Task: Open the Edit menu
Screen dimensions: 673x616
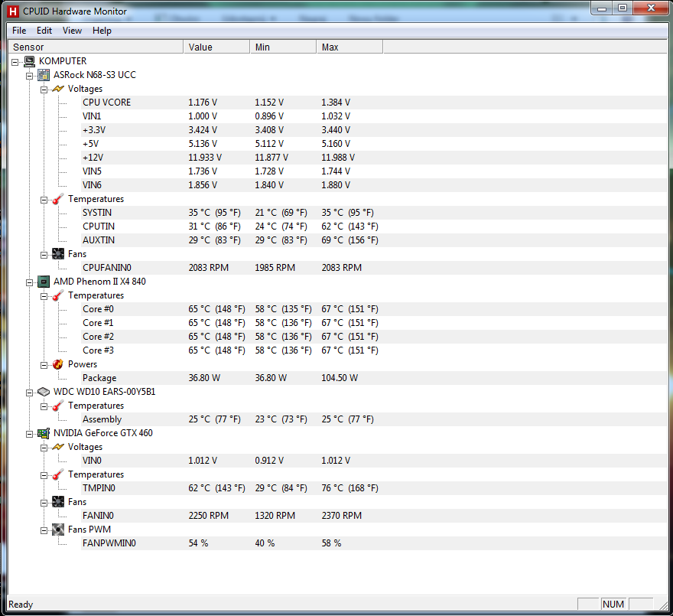Action: pyautogui.click(x=44, y=31)
